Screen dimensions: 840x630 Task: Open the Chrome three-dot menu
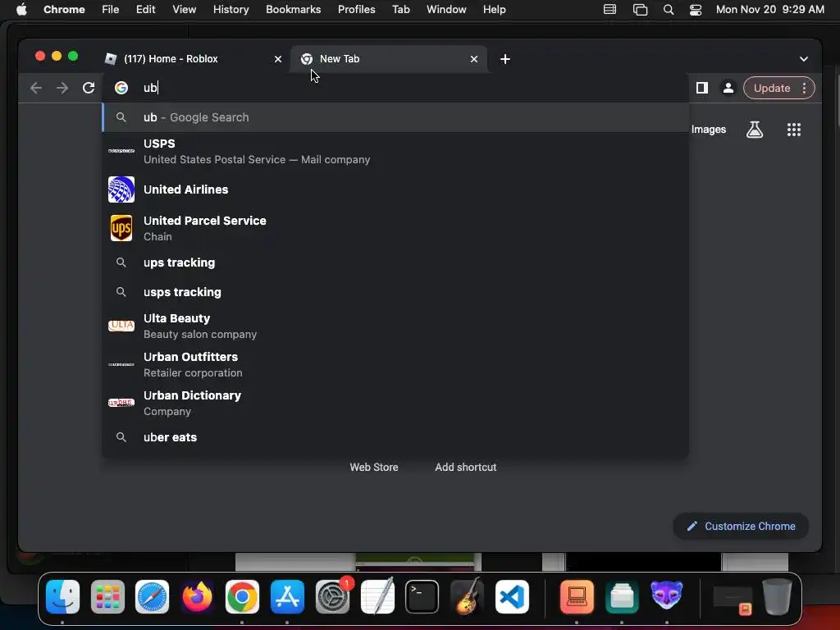click(804, 88)
